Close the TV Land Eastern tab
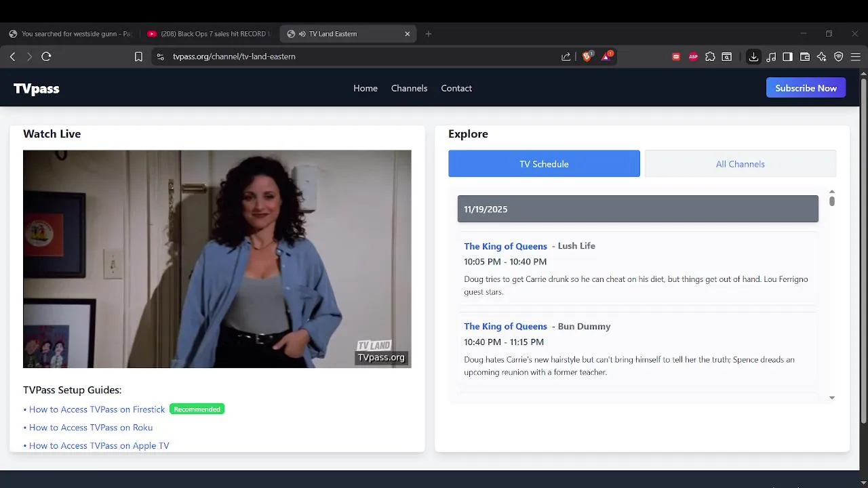Screen dimensions: 868x488 [408, 34]
